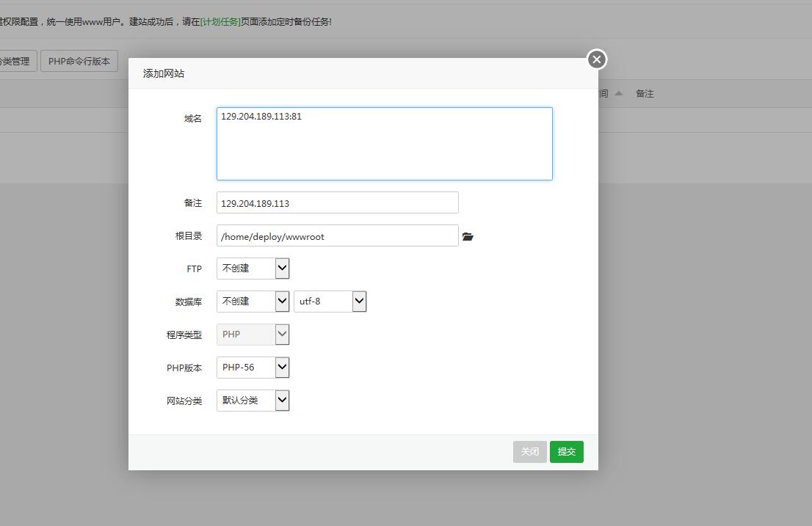The image size is (812, 526).
Task: Follow the 计划任务 link
Action: 220,22
